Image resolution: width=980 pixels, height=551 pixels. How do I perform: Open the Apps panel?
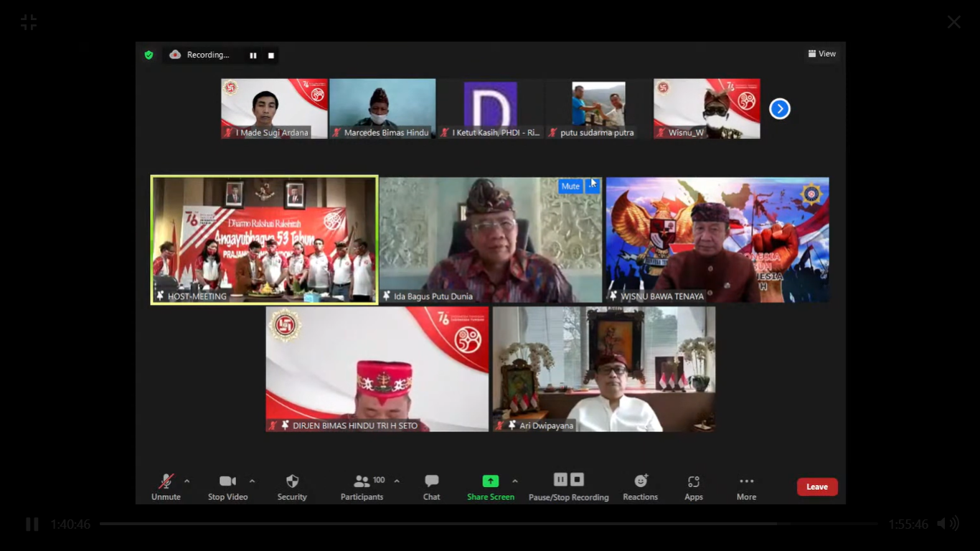tap(694, 487)
